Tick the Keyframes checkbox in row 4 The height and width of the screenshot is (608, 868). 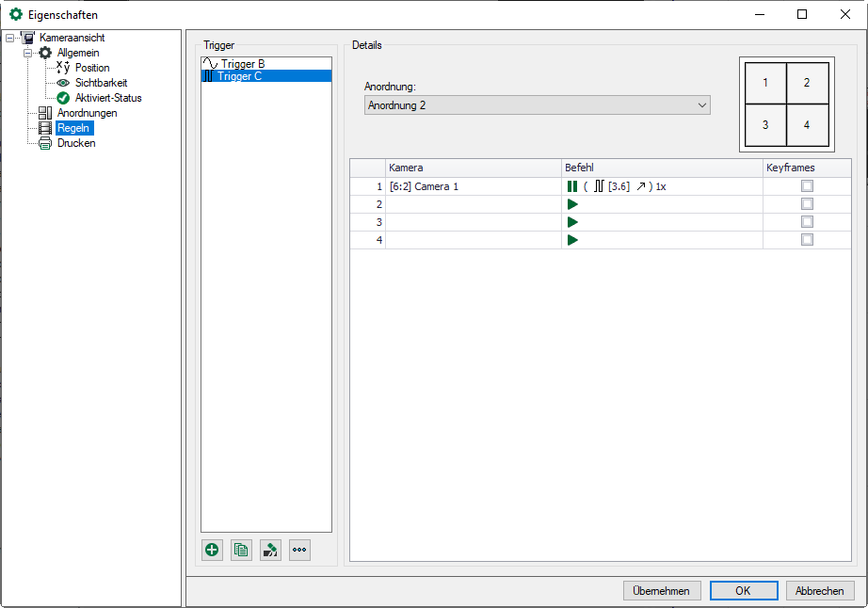tap(807, 239)
